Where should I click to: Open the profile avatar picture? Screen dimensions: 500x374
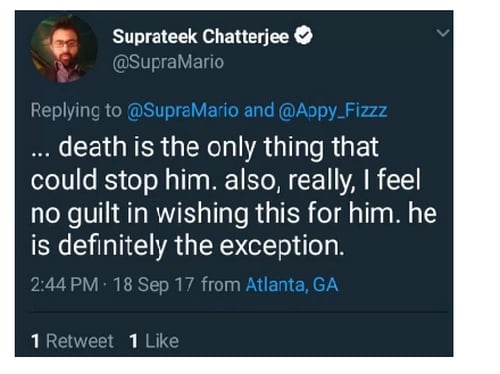64,49
